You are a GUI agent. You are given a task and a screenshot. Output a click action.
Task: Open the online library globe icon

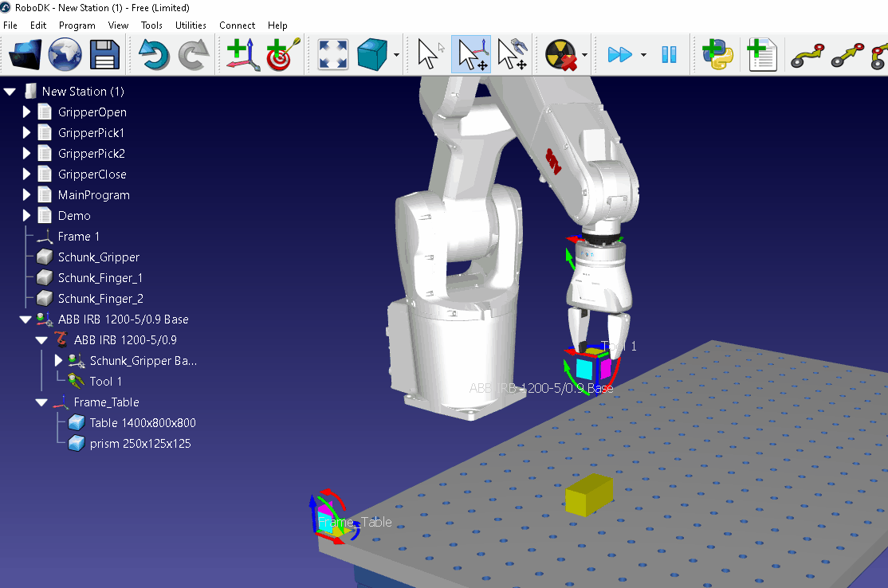tap(65, 54)
